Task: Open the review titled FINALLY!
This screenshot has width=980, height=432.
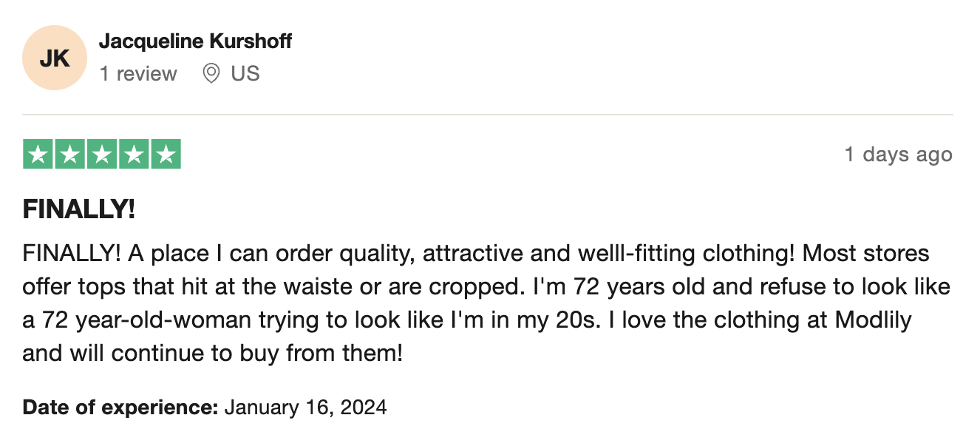Action: tap(79, 210)
